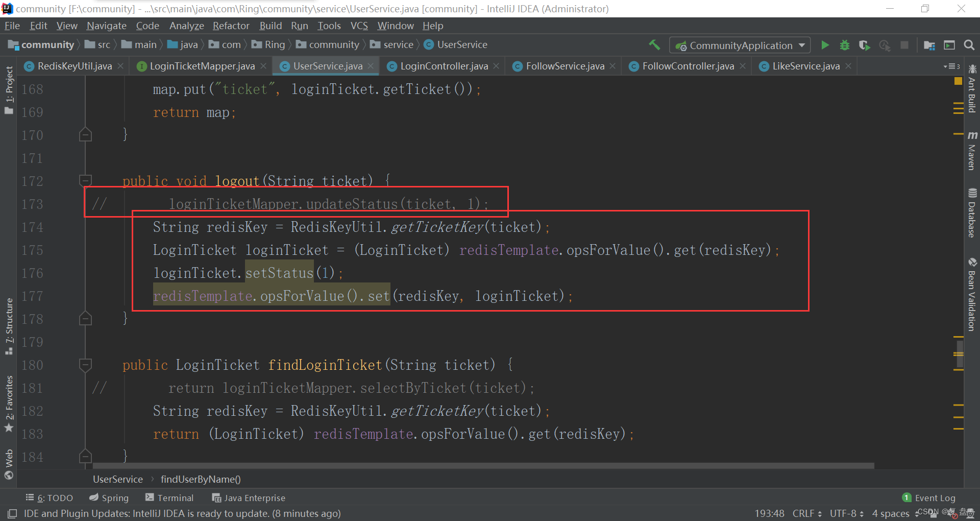Build project using the hammer icon
Viewport: 980px width, 521px height.
(x=654, y=45)
